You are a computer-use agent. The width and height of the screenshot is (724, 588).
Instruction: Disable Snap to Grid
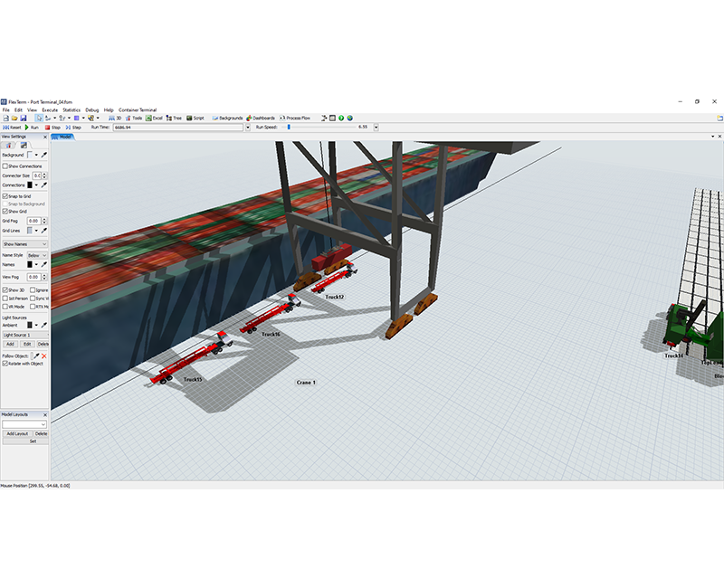pos(7,195)
